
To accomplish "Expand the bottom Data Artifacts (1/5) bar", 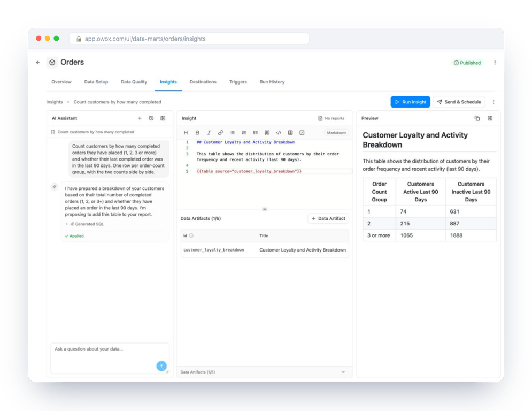I will 264,372.
